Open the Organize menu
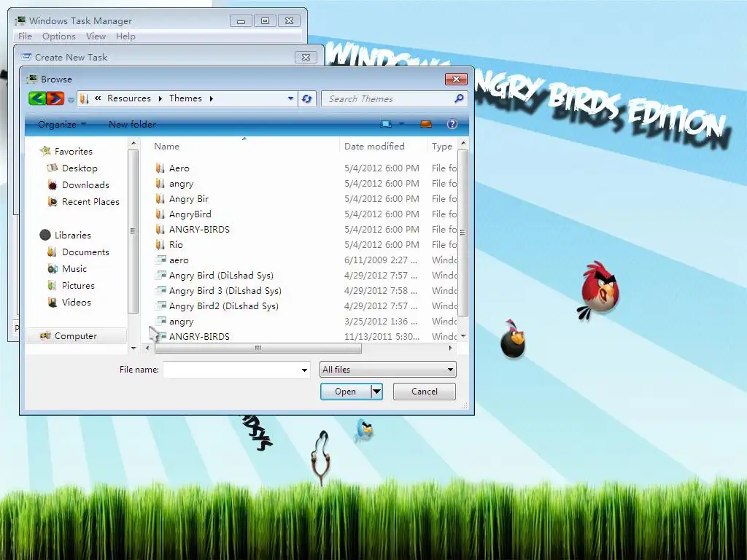 tap(61, 124)
